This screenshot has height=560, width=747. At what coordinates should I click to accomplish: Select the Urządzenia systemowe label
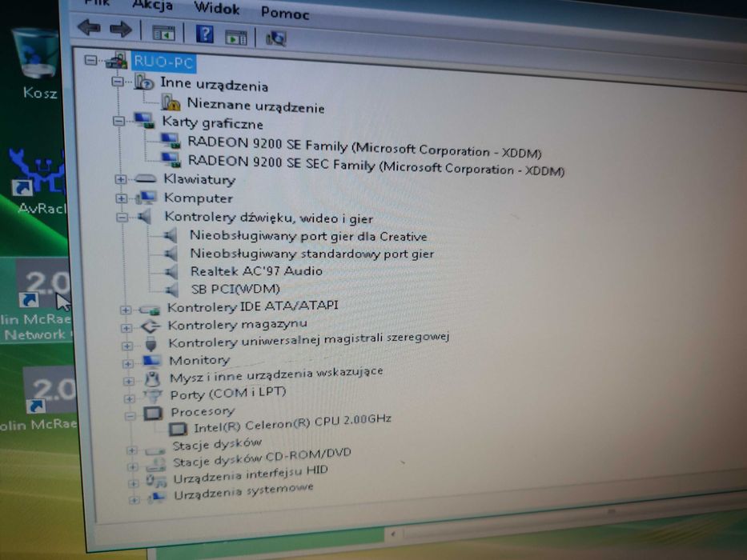(x=243, y=491)
